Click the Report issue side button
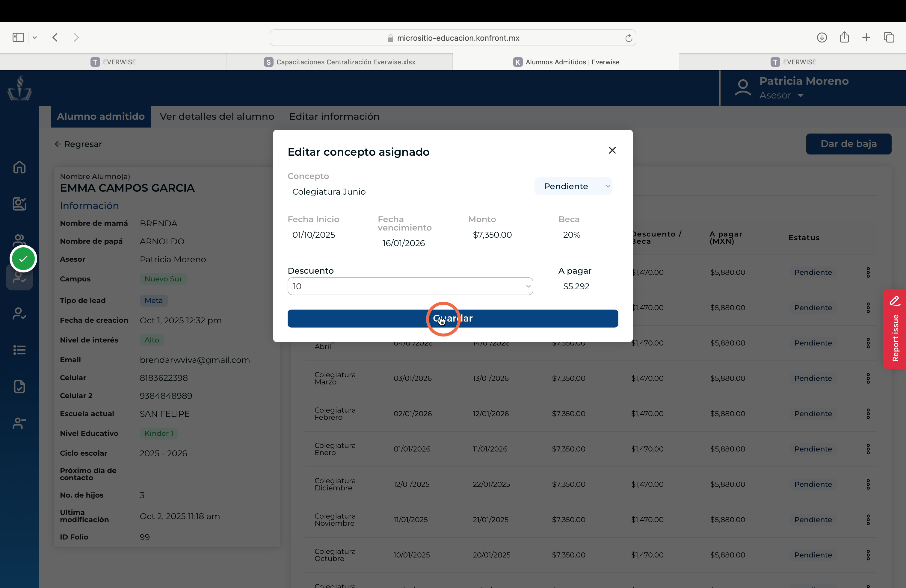This screenshot has height=588, width=906. pos(895,329)
